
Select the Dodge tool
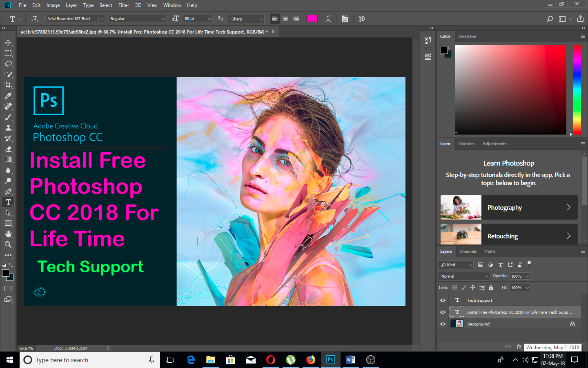point(8,181)
